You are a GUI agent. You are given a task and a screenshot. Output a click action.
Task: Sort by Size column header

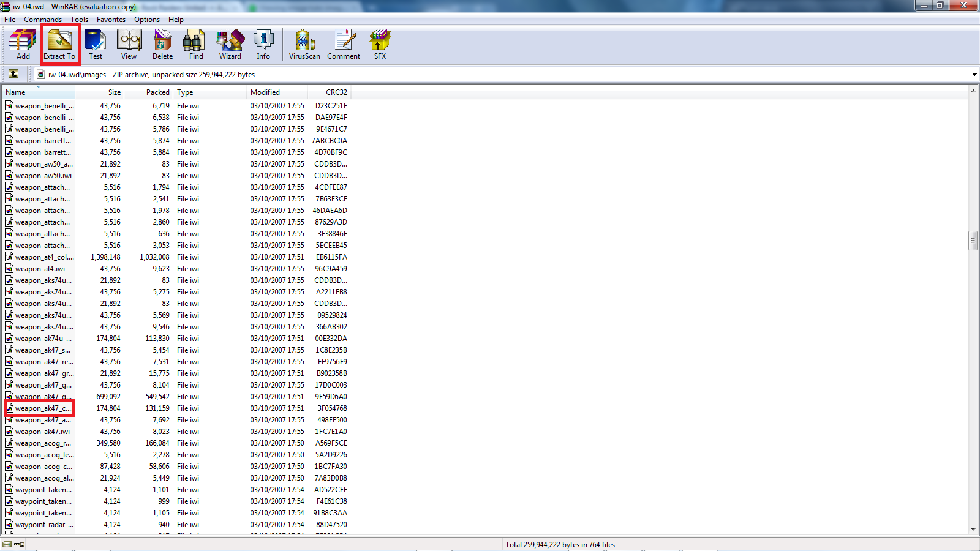tap(99, 92)
